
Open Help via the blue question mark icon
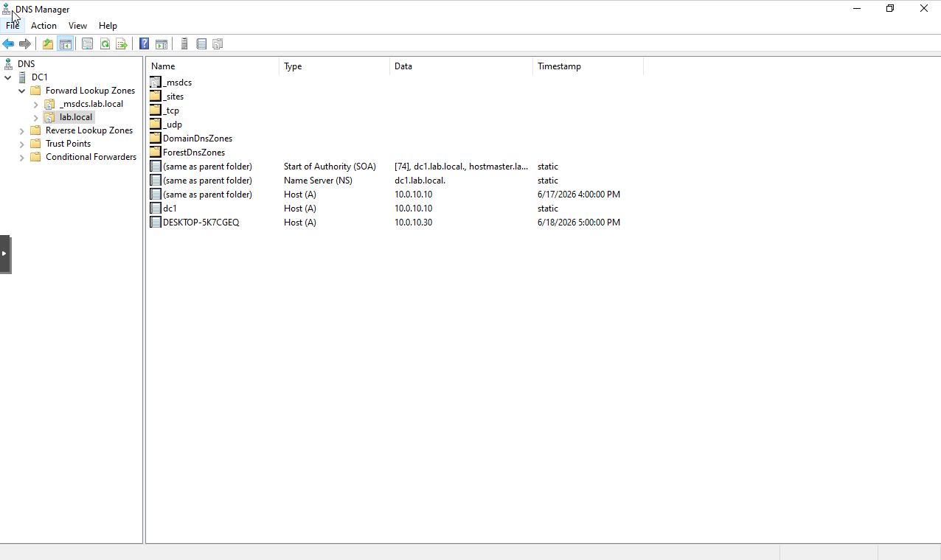(x=145, y=44)
